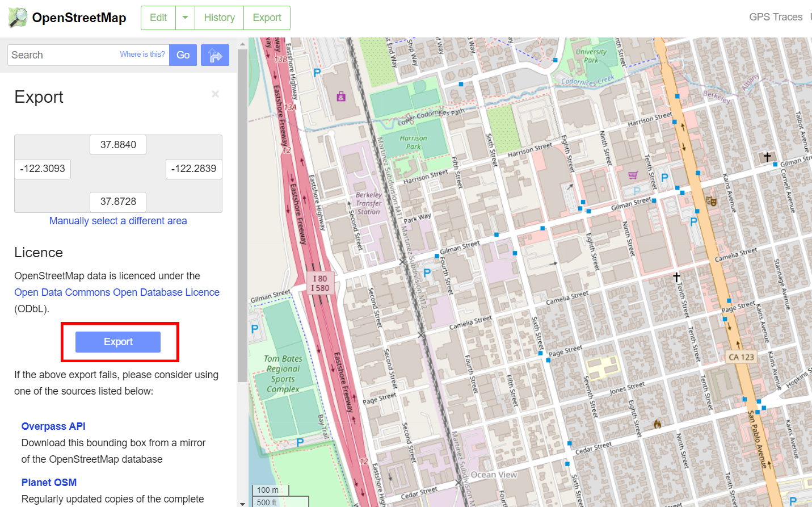Click the parking P icon near exit 13B

click(x=317, y=73)
